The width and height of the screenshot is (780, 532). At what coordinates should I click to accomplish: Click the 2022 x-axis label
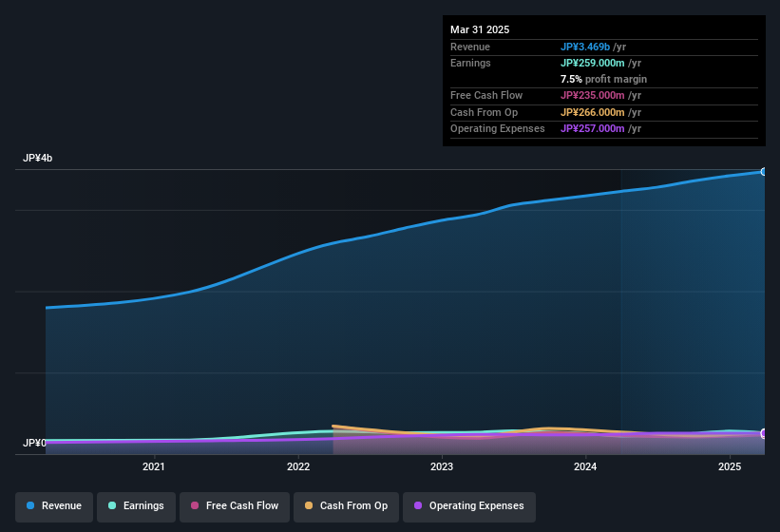[298, 466]
